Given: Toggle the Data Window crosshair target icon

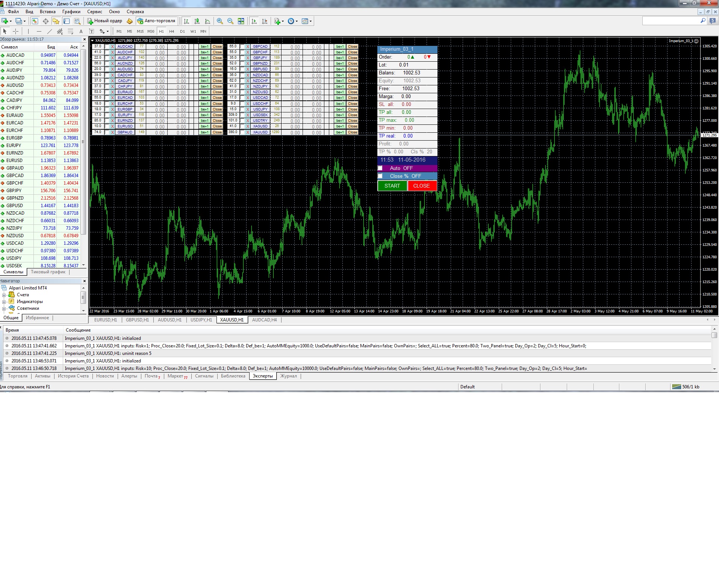Looking at the screenshot, I should (45, 21).
